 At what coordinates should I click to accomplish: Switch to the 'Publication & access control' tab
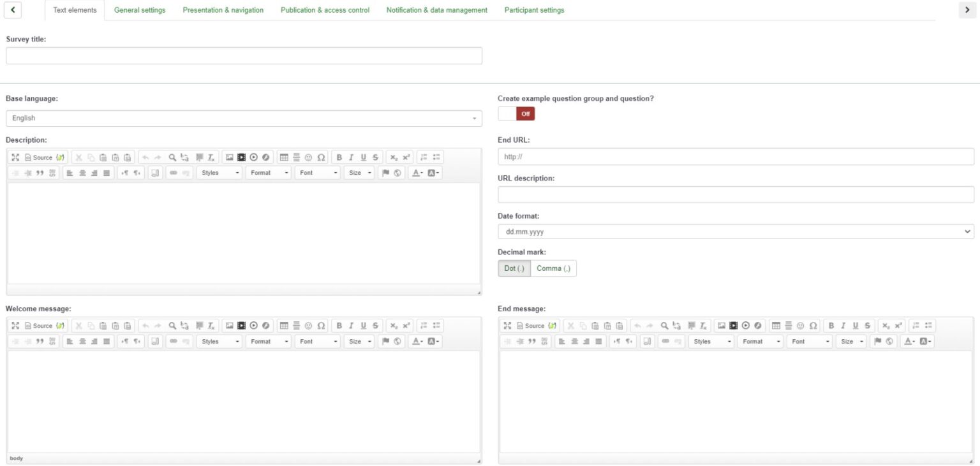(x=325, y=10)
